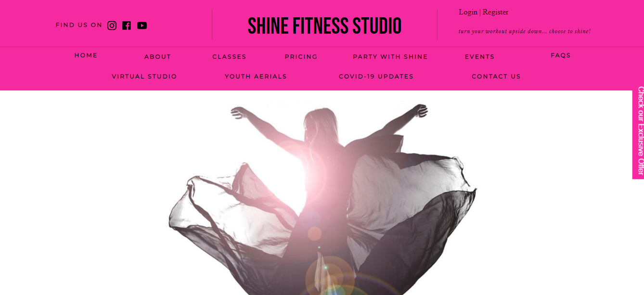Screen dimensions: 644x295
Task: Go to the Home menu item
Action: click(86, 55)
